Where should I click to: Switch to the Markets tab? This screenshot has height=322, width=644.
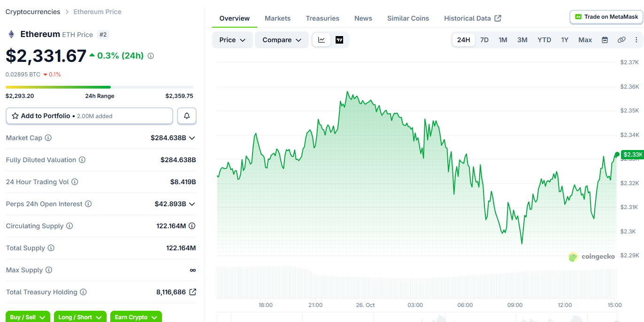click(x=277, y=18)
